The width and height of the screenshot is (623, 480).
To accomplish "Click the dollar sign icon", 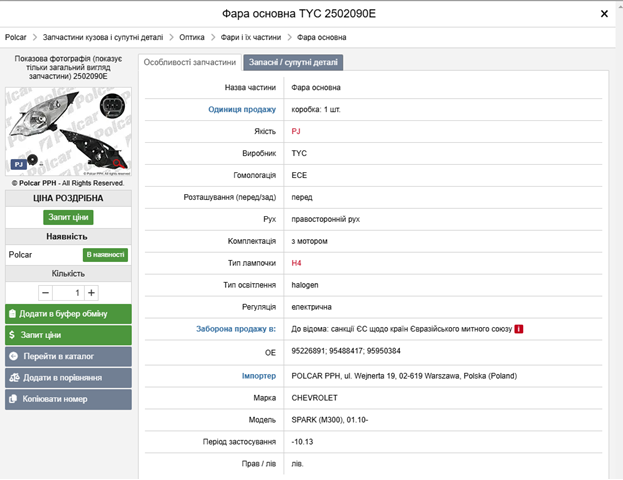I will pyautogui.click(x=12, y=335).
